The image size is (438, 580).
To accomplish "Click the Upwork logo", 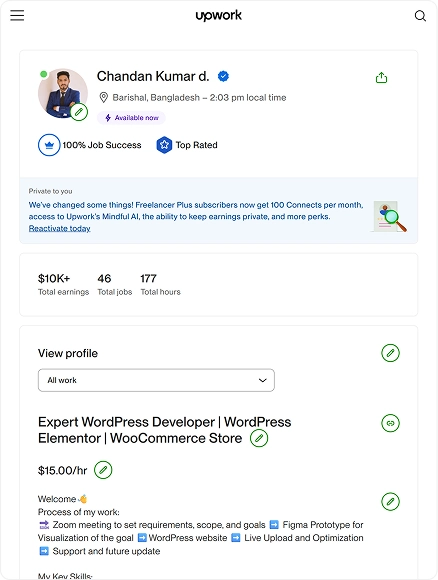I will 219,16.
